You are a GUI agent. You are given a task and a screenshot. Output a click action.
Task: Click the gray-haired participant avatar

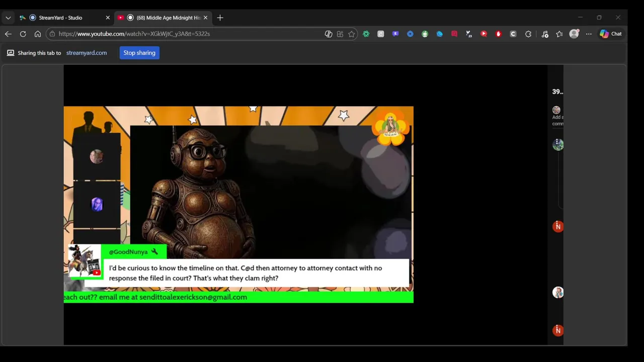[97, 156]
